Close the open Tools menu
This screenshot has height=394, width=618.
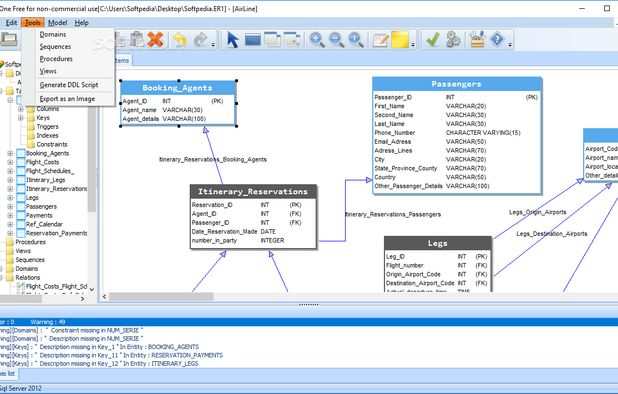tap(32, 23)
